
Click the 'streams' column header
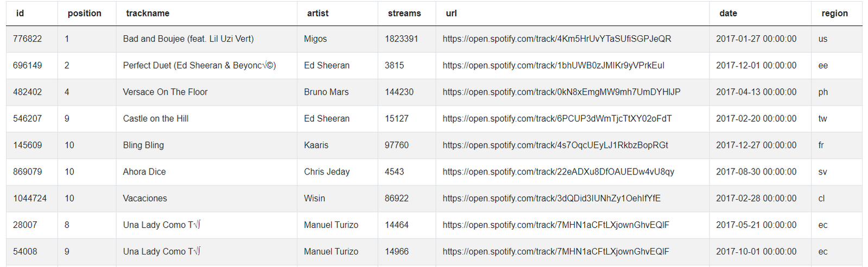point(404,13)
